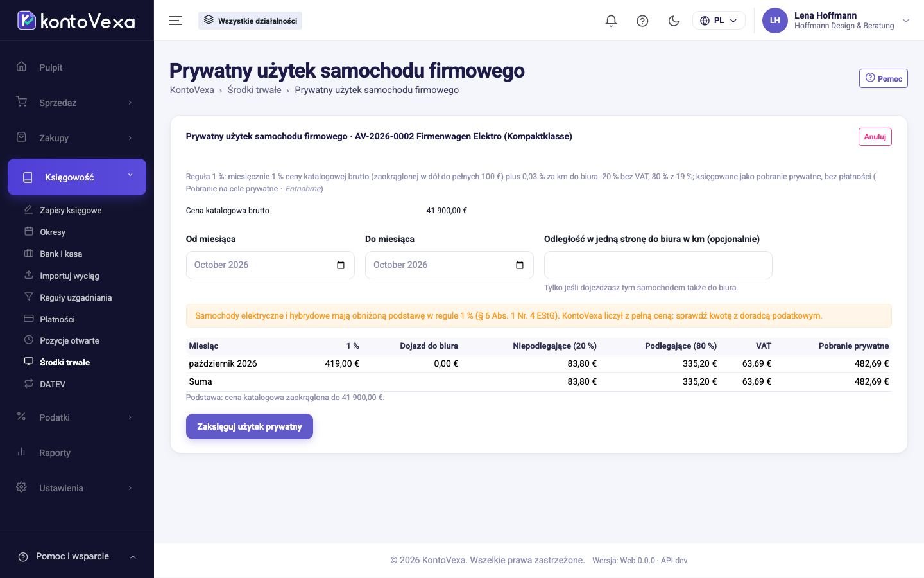Open Lena Hoffmann account menu

click(836, 21)
